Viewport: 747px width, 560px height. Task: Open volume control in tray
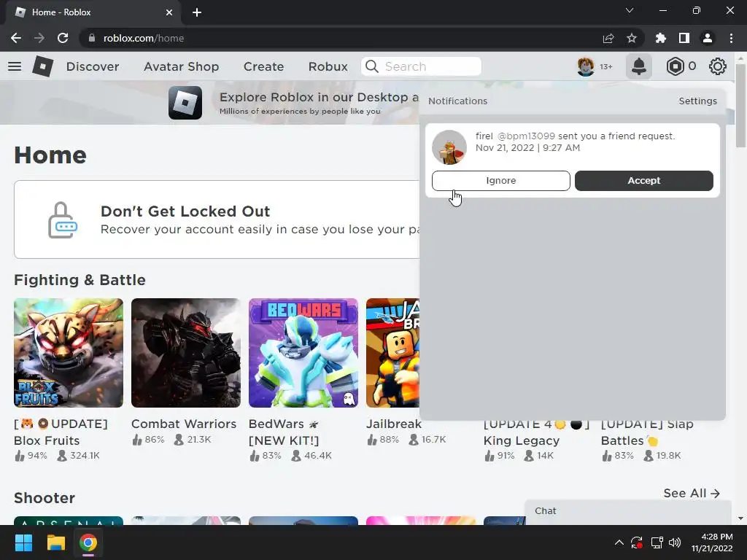click(675, 542)
